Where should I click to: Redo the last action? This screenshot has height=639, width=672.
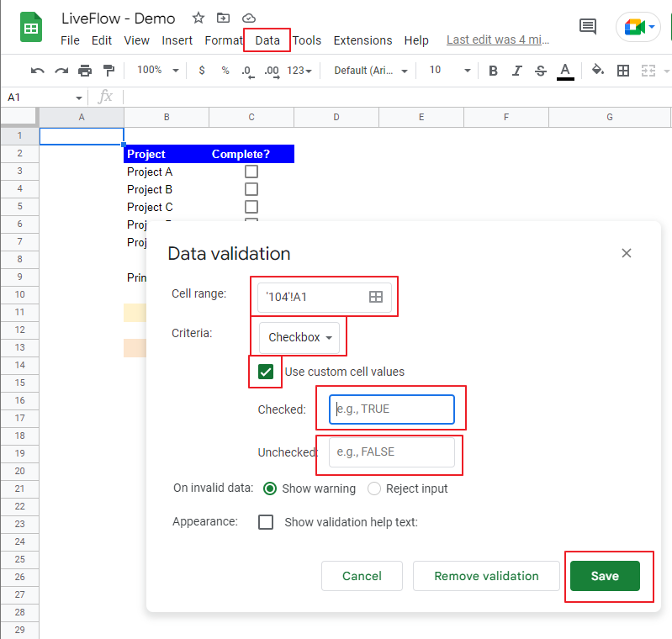pyautogui.click(x=61, y=71)
